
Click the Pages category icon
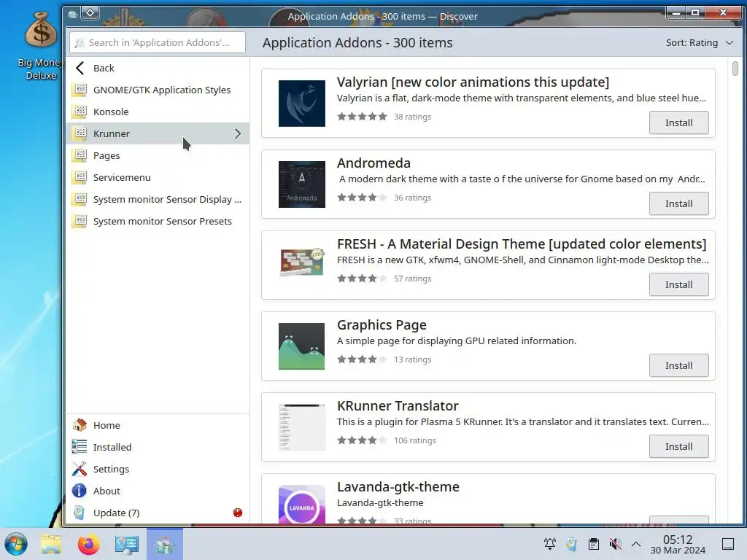pyautogui.click(x=79, y=156)
